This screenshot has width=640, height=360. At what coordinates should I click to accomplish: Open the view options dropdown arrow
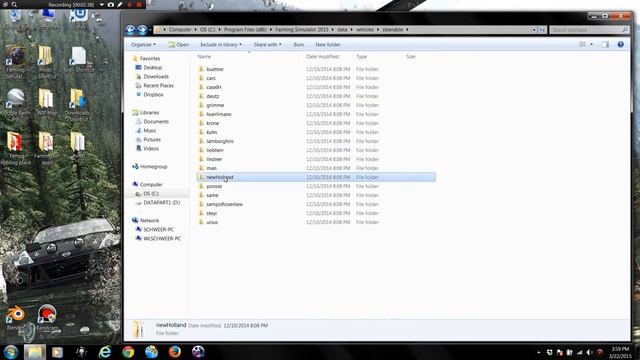(x=591, y=44)
